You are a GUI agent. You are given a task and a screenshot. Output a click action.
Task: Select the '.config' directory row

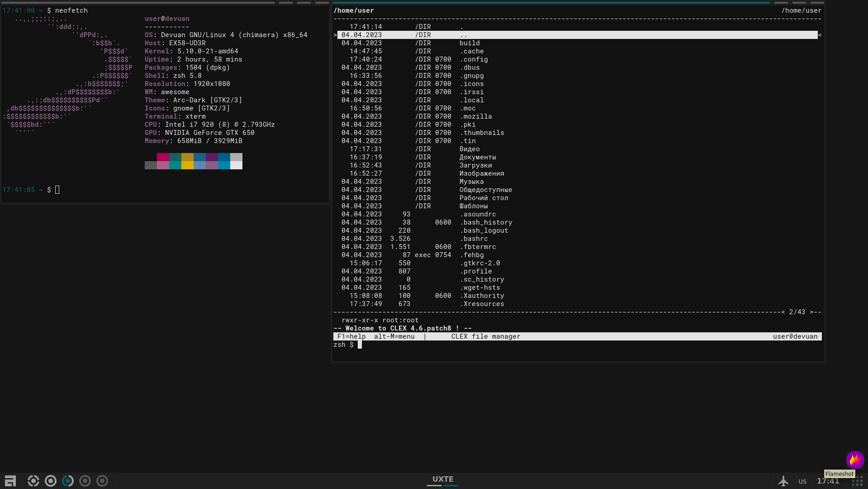click(x=578, y=59)
